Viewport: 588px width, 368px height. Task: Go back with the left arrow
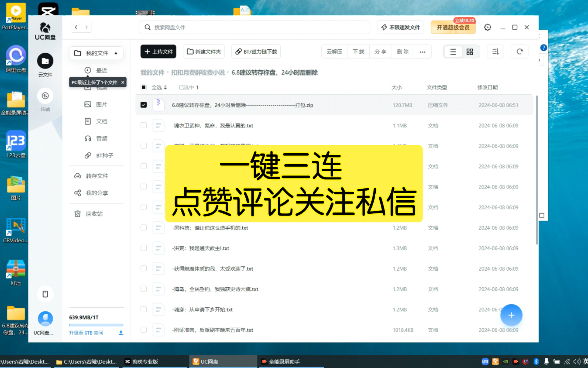tap(76, 27)
